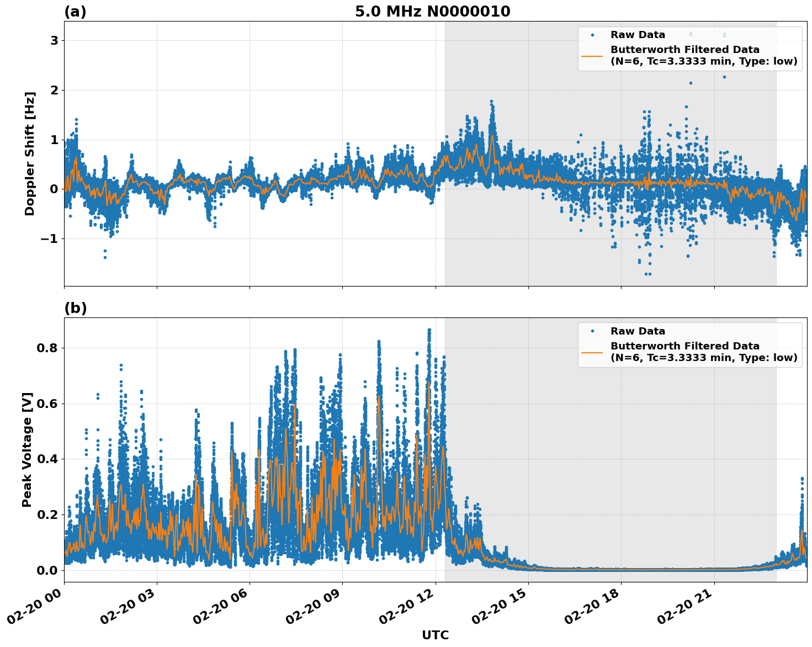The image size is (812, 647).
Task: Select the title 5.0 MHz N0000010
Action: tap(433, 10)
